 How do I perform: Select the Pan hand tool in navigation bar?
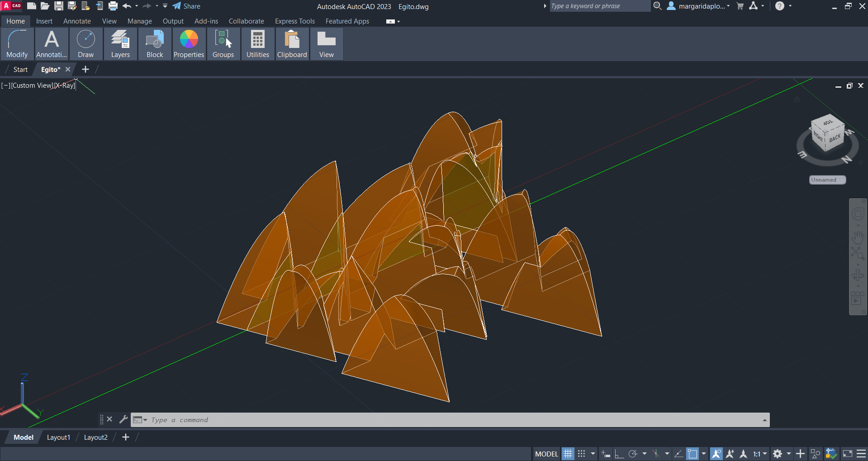tap(858, 237)
